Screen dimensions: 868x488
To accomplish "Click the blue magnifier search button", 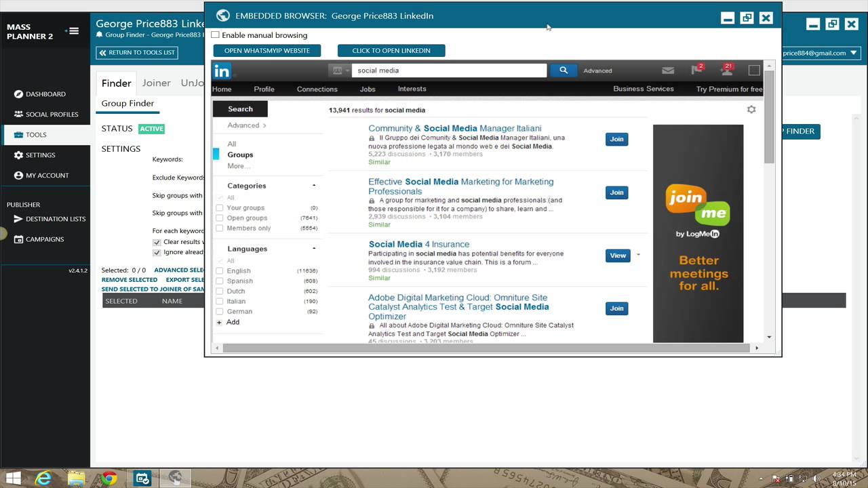I will [x=564, y=70].
